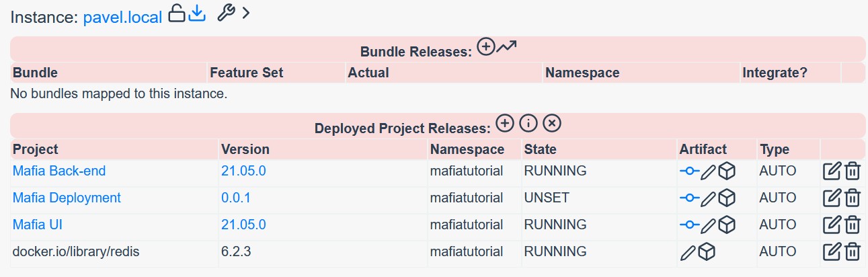Expand the chevron arrow after wrench icon
868x277 pixels.
pyautogui.click(x=245, y=13)
